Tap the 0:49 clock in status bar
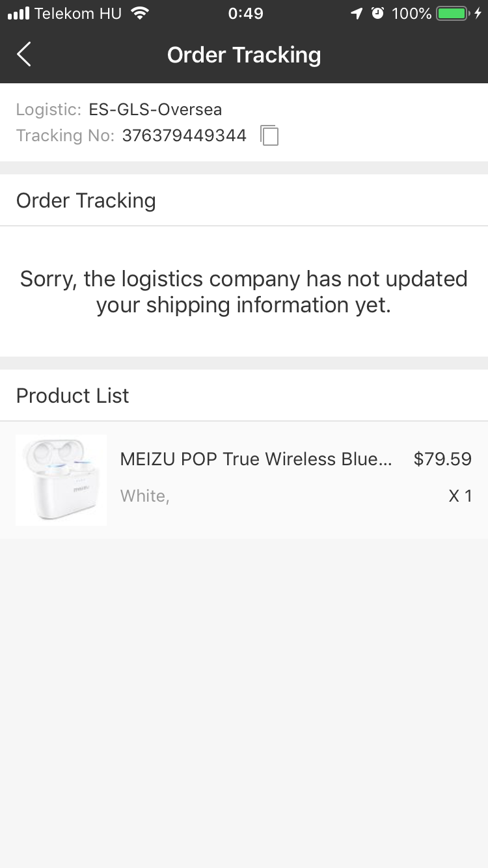 point(245,14)
